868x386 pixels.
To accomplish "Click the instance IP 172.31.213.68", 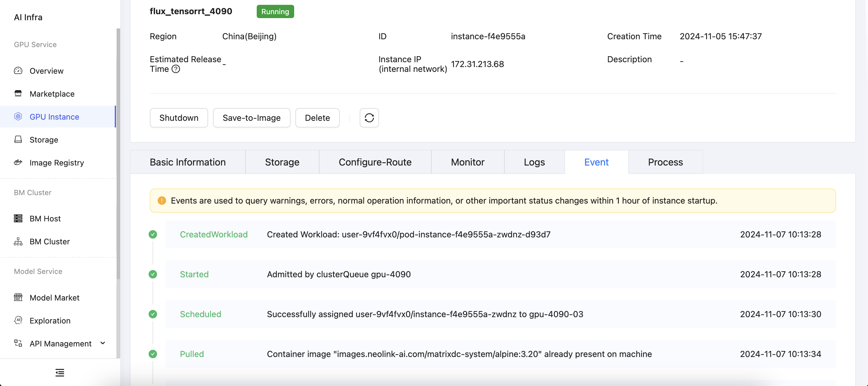I will [477, 64].
